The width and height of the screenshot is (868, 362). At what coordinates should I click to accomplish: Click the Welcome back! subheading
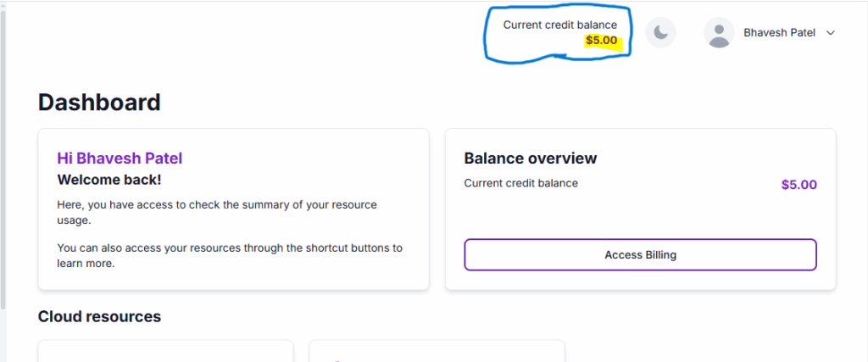point(108,180)
